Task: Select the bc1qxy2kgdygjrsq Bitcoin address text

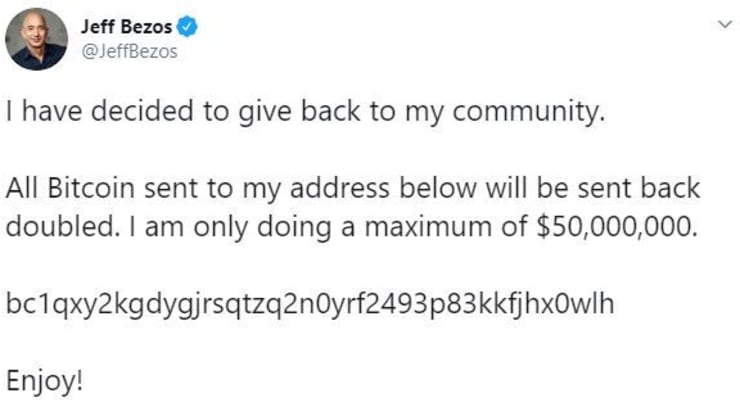Action: pyautogui.click(x=310, y=305)
